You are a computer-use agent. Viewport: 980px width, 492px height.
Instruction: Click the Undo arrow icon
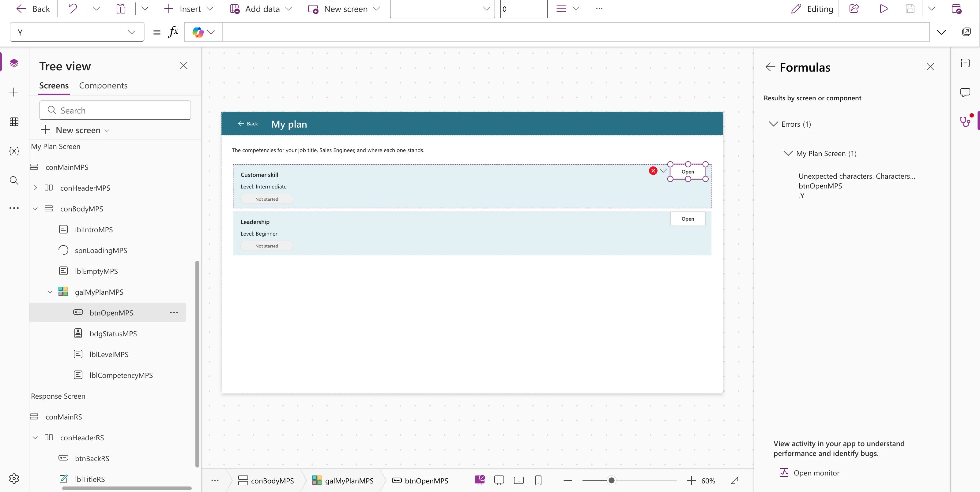tap(72, 9)
